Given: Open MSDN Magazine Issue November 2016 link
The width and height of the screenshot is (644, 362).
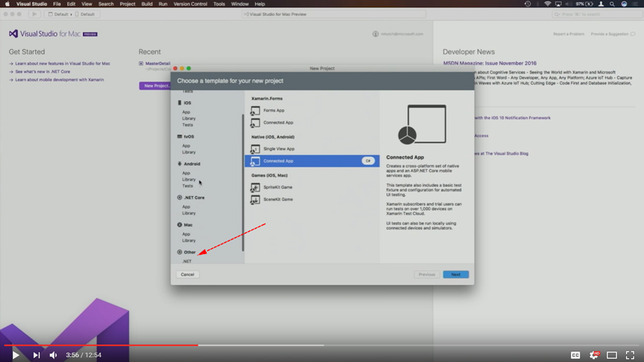Looking at the screenshot, I should point(489,63).
